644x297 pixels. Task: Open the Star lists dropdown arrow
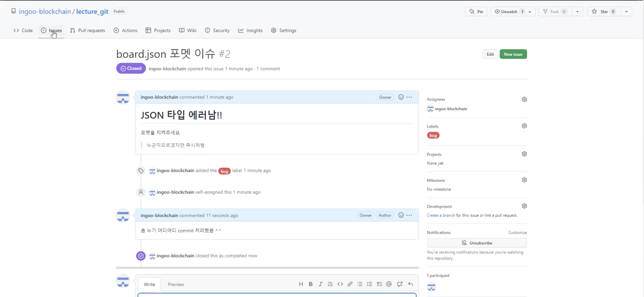click(x=626, y=12)
